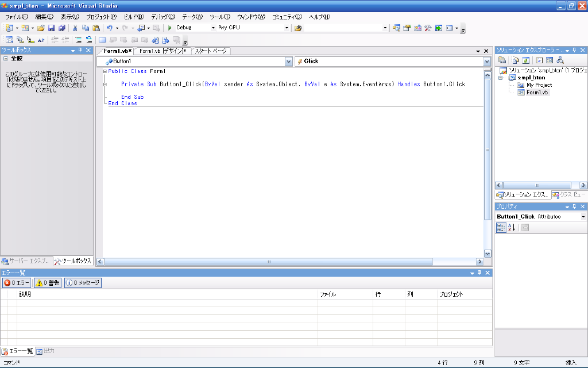Toggle the Messages filter button
The image size is (588, 368).
coord(83,283)
